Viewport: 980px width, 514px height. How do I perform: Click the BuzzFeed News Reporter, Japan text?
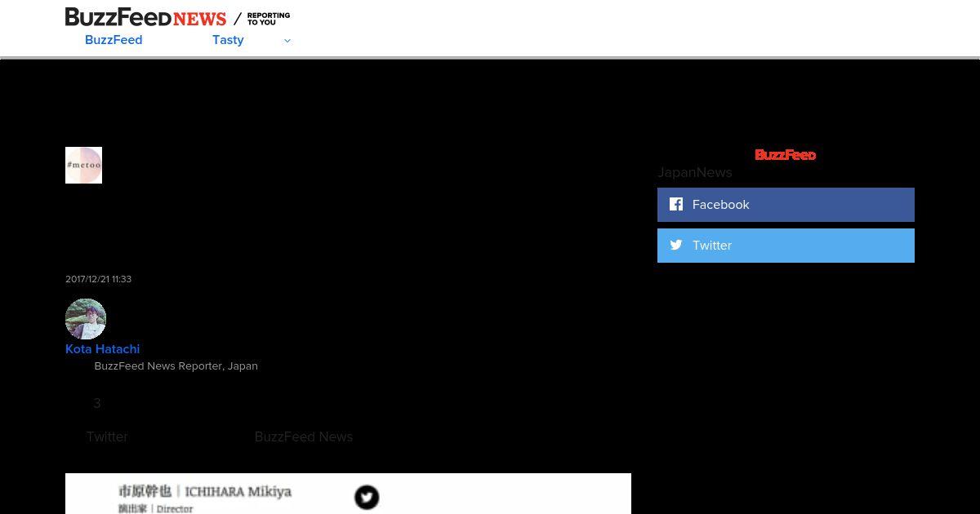pos(176,366)
